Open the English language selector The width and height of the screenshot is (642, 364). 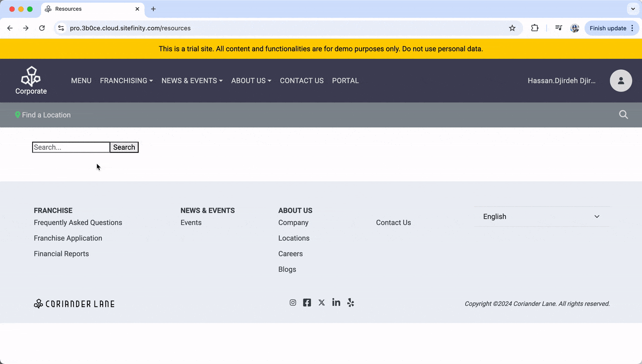[x=541, y=217]
